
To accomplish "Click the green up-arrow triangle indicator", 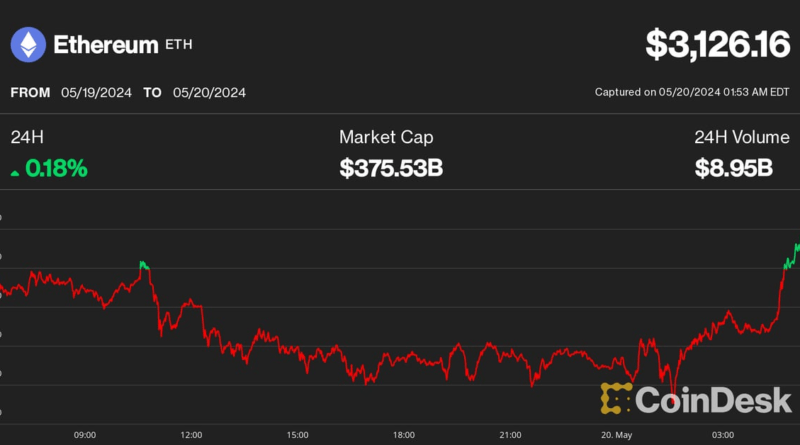I will point(15,172).
